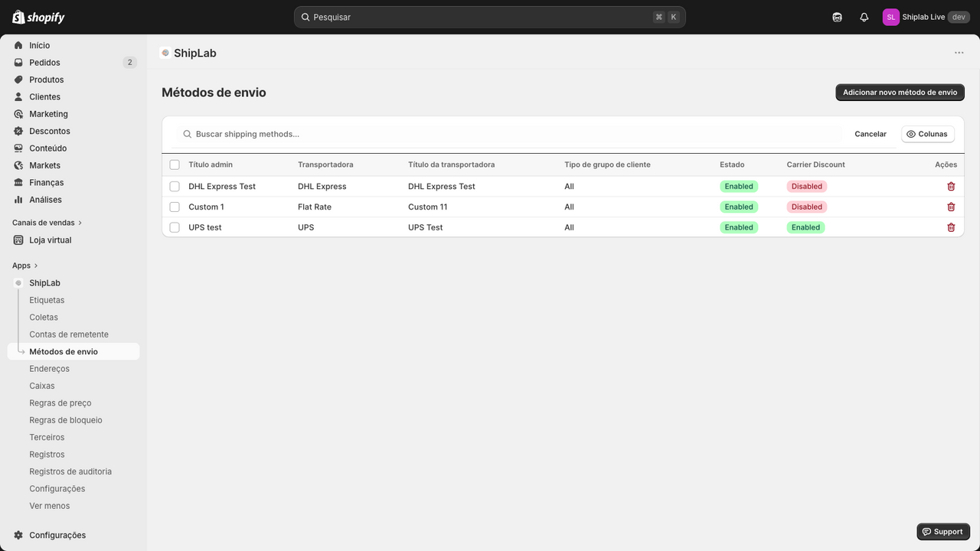Expand the Apps section chevron
The height and width of the screenshot is (551, 980).
(x=36, y=266)
